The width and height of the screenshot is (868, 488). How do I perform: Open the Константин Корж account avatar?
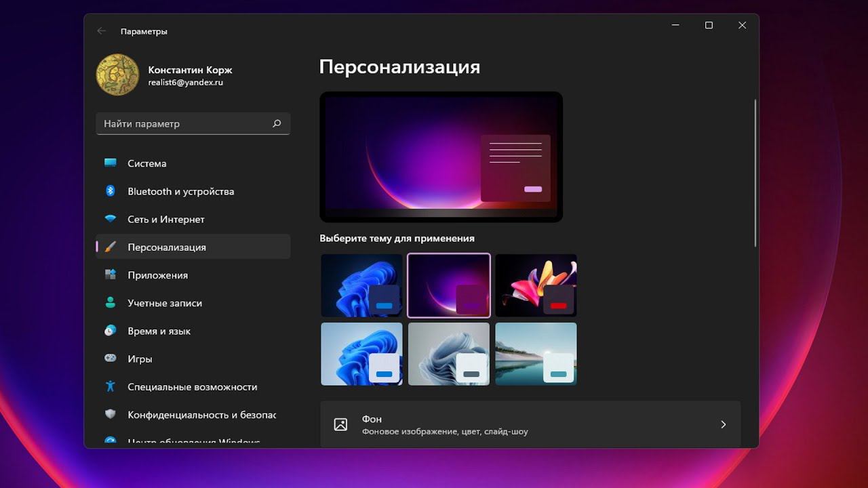click(x=118, y=75)
